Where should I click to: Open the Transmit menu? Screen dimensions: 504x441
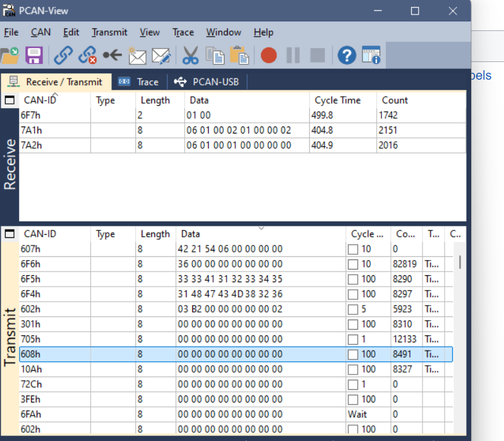pos(109,32)
